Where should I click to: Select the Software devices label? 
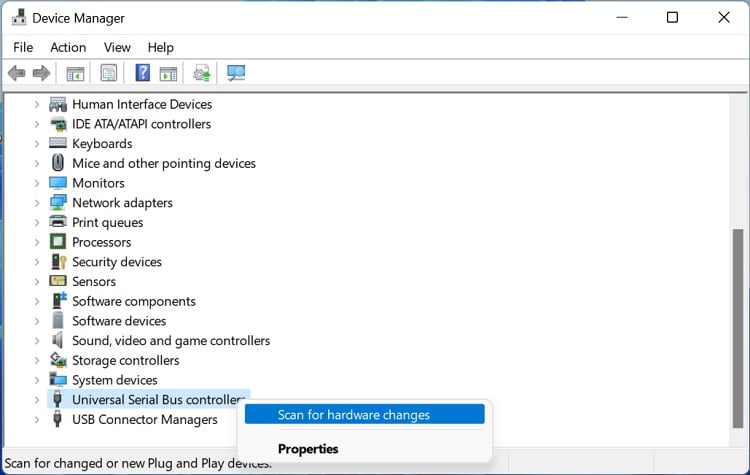click(119, 321)
